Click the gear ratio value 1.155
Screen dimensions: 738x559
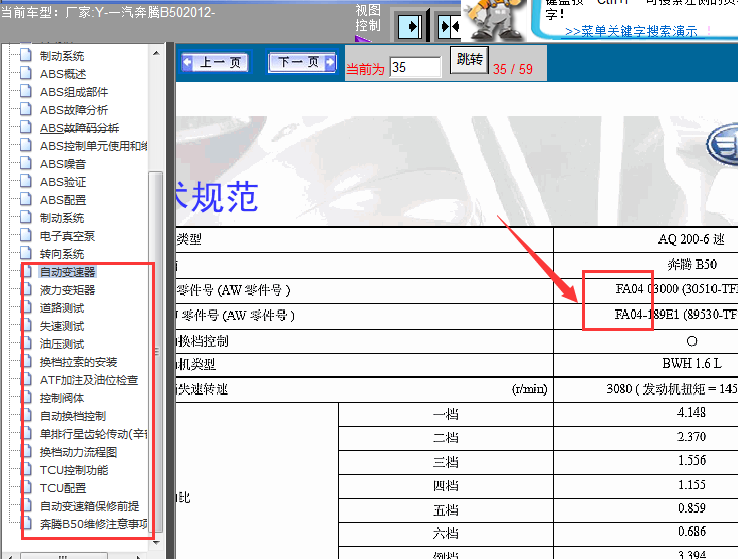(x=691, y=485)
